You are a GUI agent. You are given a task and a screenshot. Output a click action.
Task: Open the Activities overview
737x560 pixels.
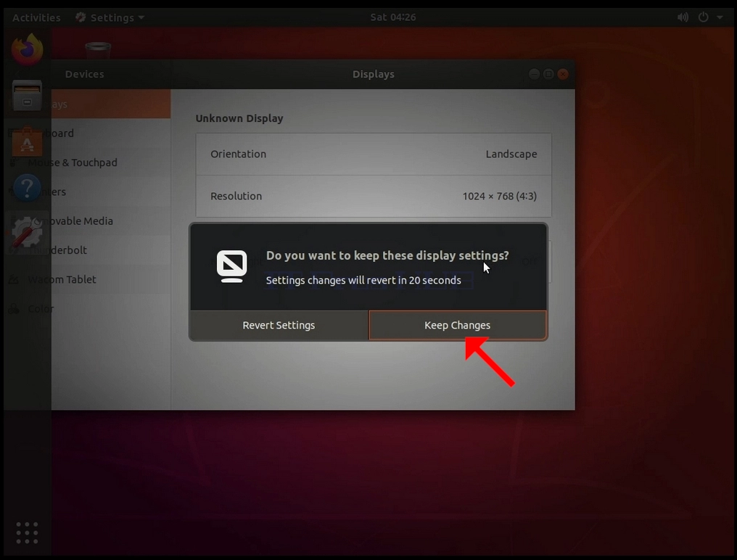(x=36, y=18)
